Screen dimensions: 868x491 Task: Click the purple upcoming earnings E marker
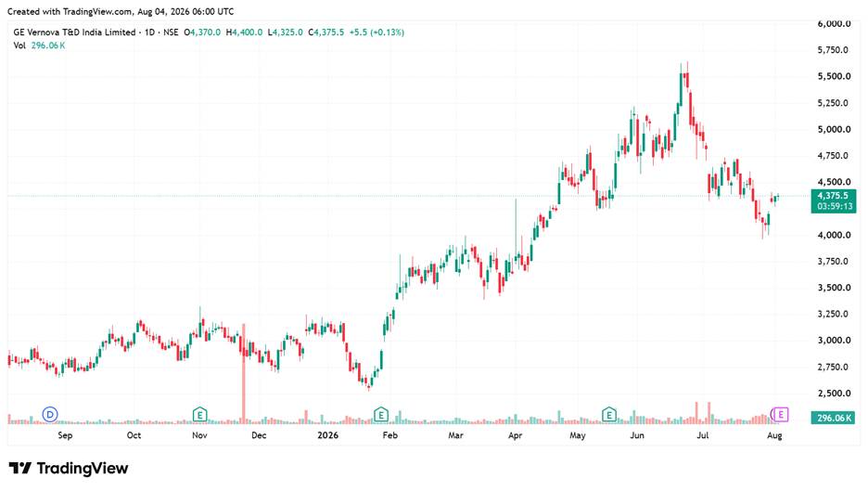(781, 415)
